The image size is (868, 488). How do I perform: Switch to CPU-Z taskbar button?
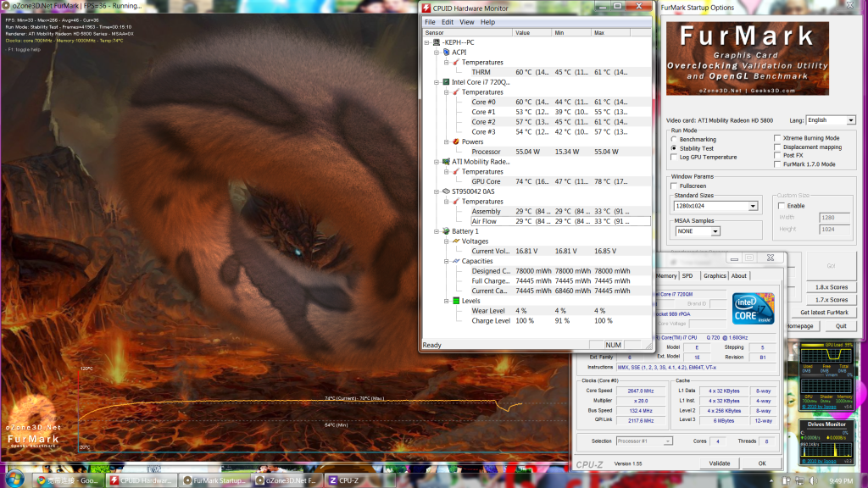361,480
